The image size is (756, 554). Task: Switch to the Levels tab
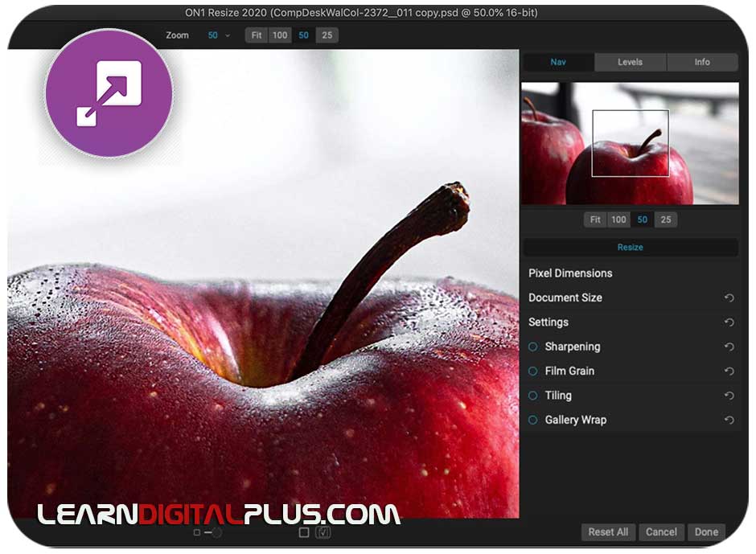[x=631, y=62]
